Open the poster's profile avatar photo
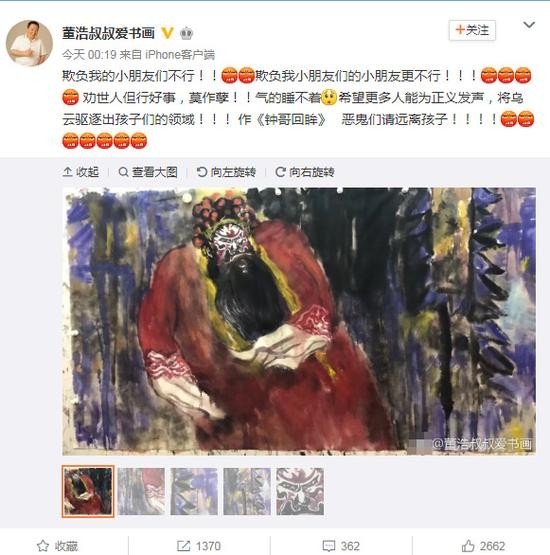 coord(29,43)
